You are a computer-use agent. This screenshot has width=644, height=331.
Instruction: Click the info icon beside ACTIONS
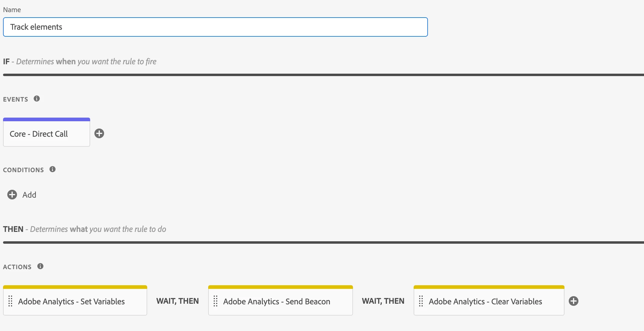pyautogui.click(x=40, y=266)
